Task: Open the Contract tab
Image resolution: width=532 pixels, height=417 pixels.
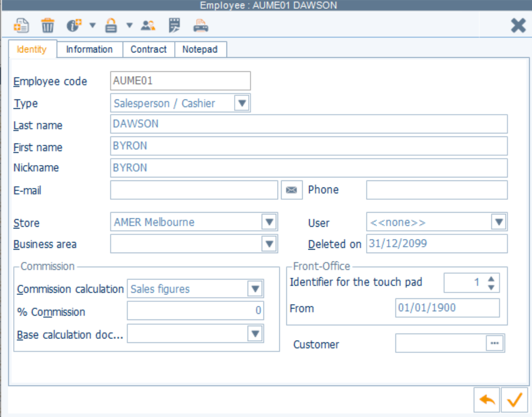Action: [x=148, y=49]
